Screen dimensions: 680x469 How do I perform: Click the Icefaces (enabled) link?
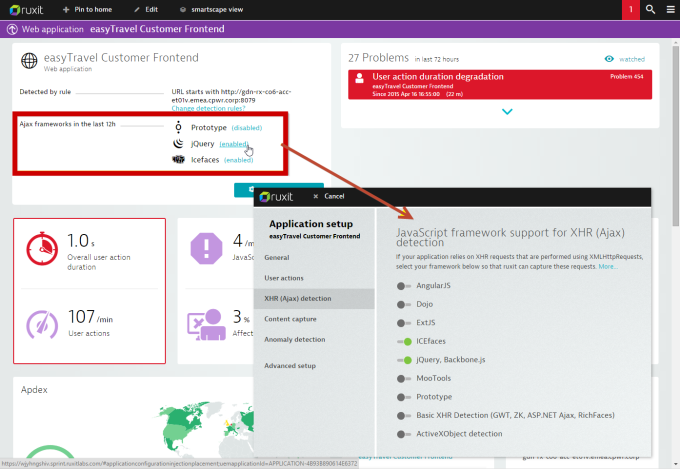(x=239, y=160)
